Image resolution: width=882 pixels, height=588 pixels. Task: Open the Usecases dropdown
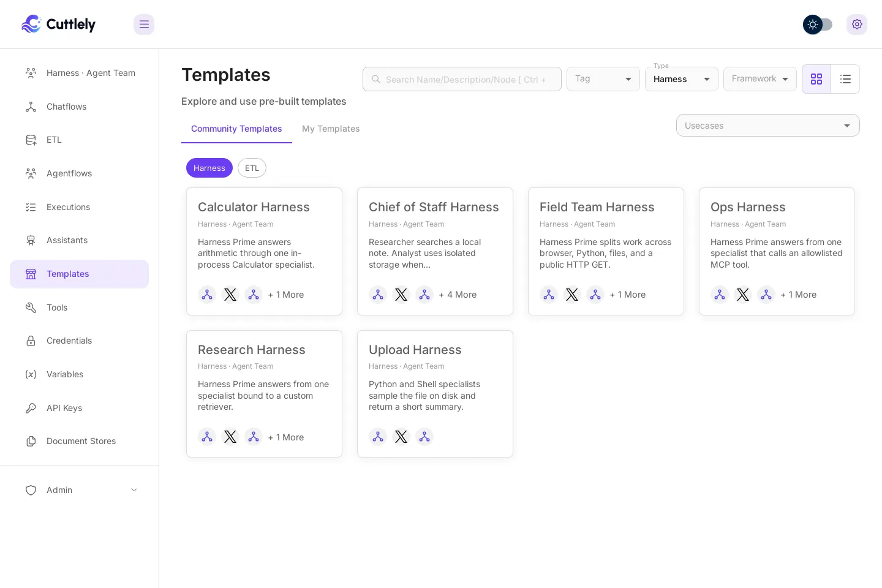pyautogui.click(x=768, y=126)
